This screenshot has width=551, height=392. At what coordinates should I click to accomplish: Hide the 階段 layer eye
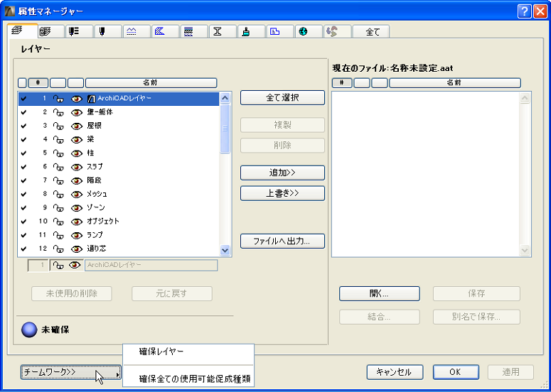[77, 181]
